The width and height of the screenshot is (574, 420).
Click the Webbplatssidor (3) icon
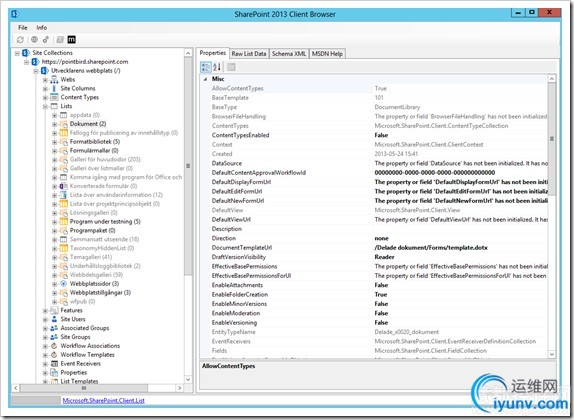[64, 284]
